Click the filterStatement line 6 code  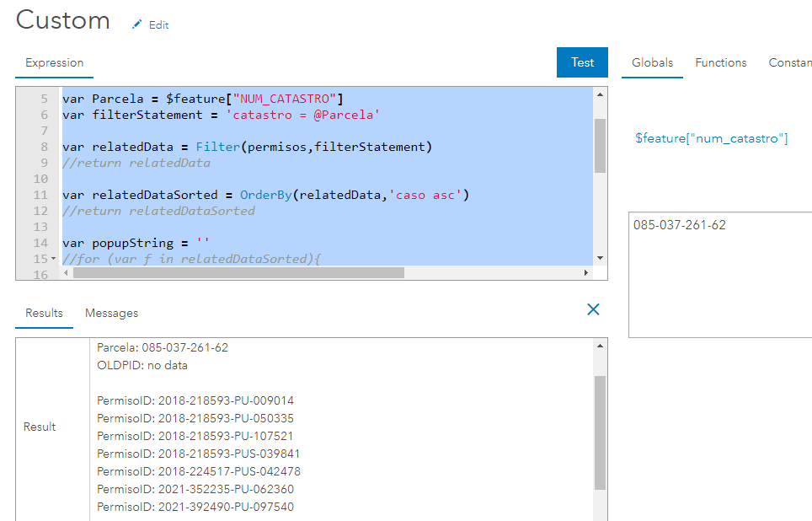coord(222,115)
